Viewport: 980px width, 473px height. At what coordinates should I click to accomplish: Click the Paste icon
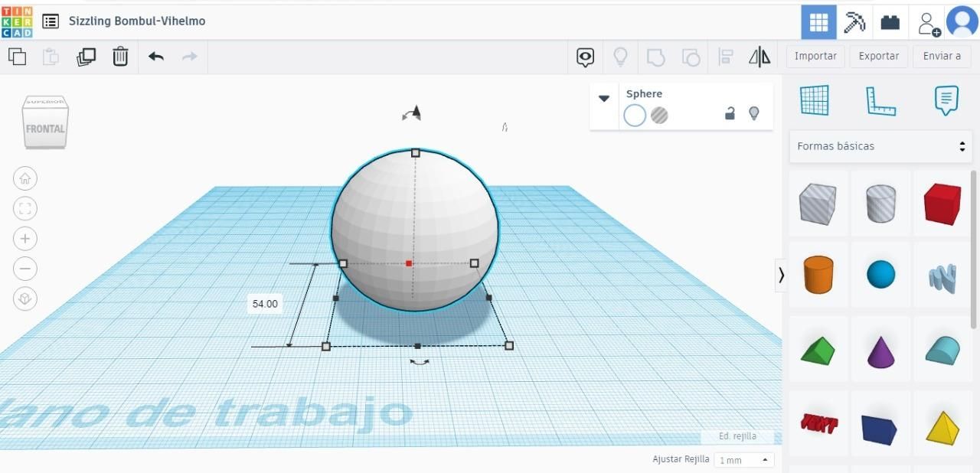(51, 57)
